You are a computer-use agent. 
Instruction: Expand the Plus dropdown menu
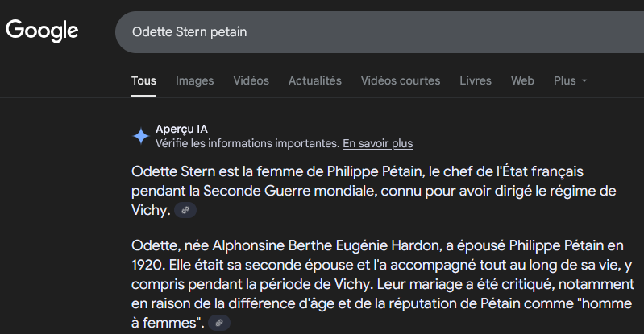click(570, 80)
